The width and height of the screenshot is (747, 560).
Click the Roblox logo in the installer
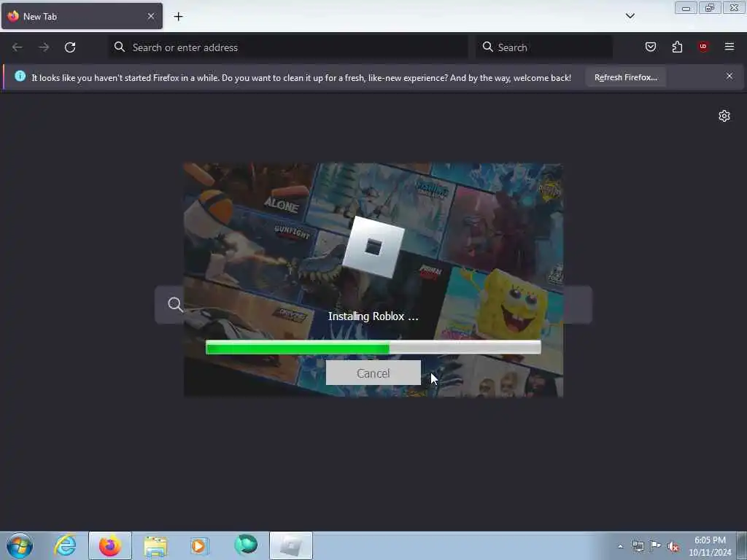point(373,246)
